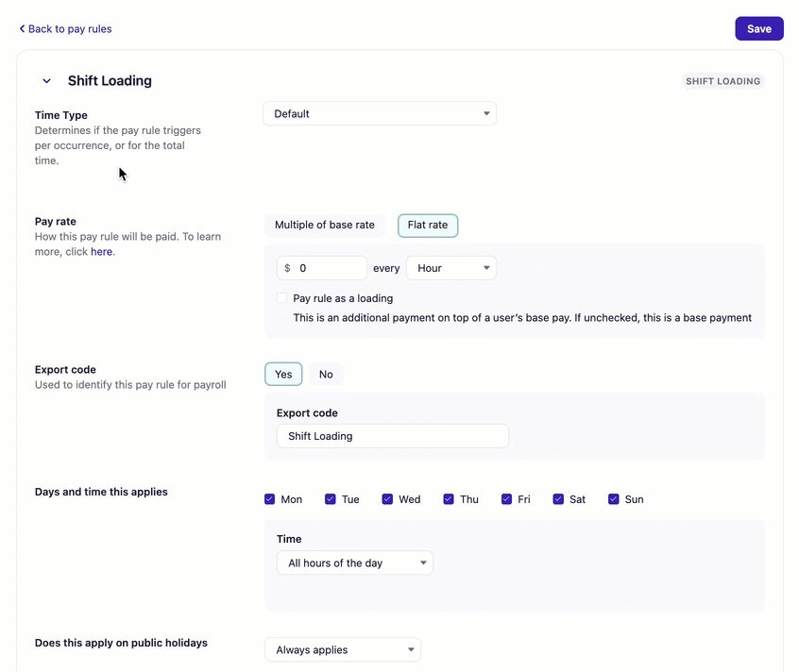799x672 pixels.
Task: Uncheck the Wed checkbox
Action: [x=387, y=499]
